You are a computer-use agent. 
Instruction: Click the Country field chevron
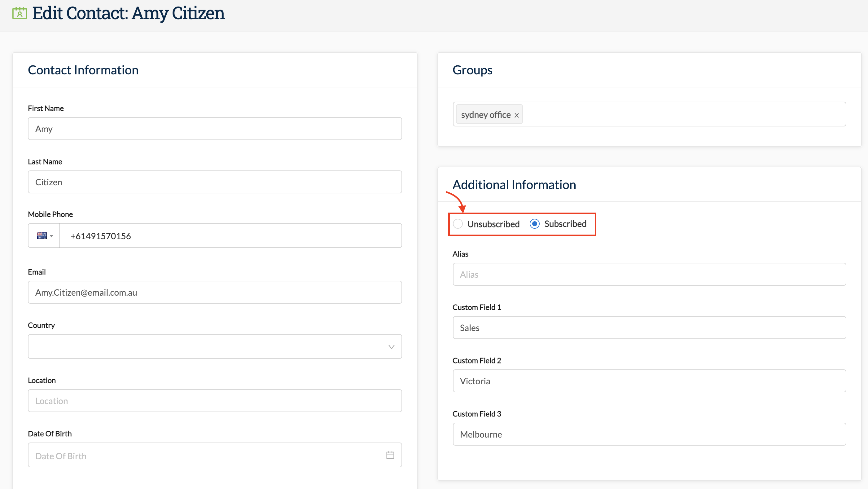pos(391,347)
